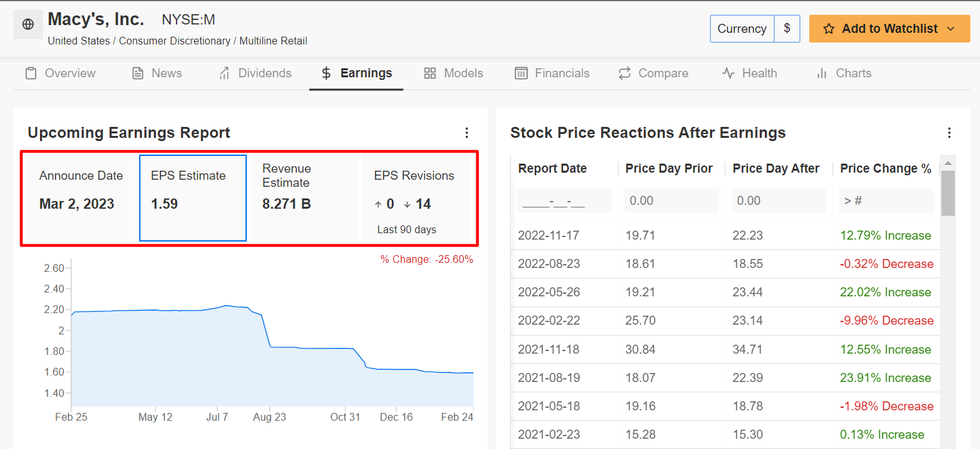Select the EPS Revisions card
The height and width of the screenshot is (449, 980).
pos(417,198)
